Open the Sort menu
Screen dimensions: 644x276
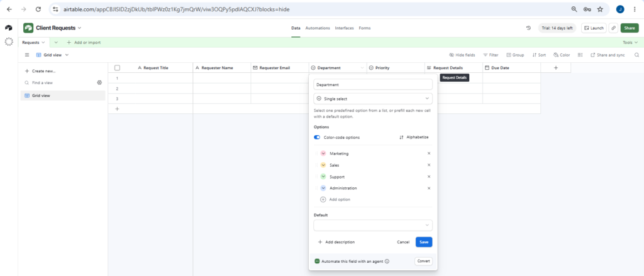pyautogui.click(x=539, y=55)
